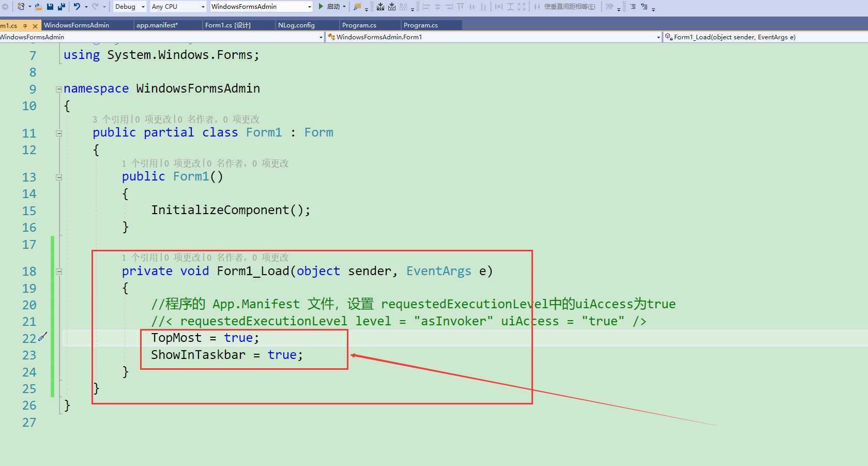The width and height of the screenshot is (868, 466).
Task: Click the EventArgs type on line 18
Action: pos(438,271)
